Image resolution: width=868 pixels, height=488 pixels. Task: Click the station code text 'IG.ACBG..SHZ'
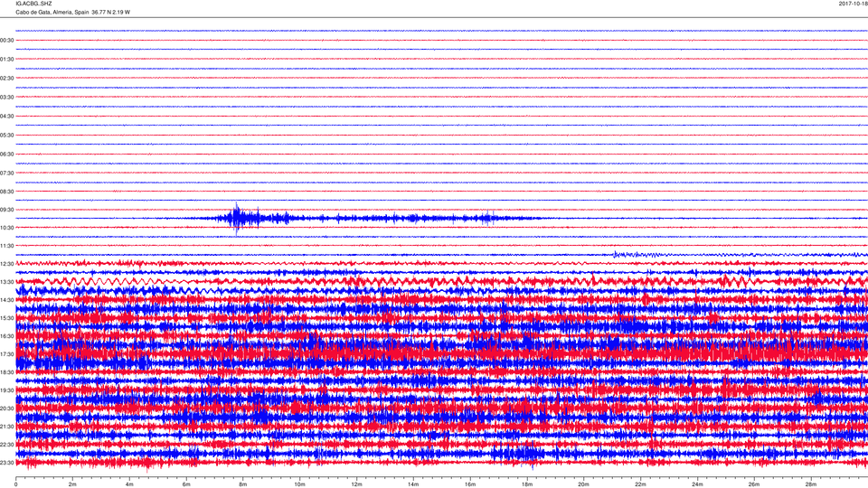[x=33, y=4]
